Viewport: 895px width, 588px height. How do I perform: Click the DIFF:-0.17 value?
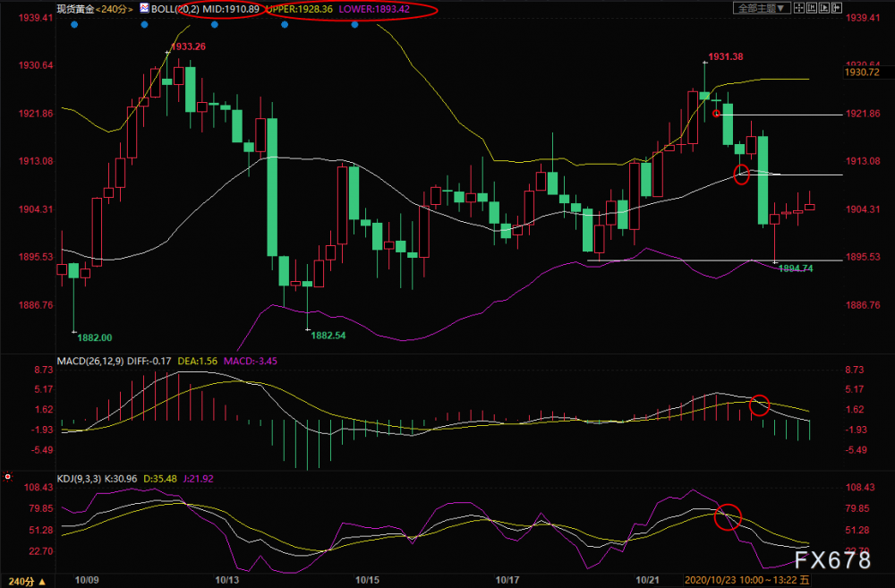[149, 361]
